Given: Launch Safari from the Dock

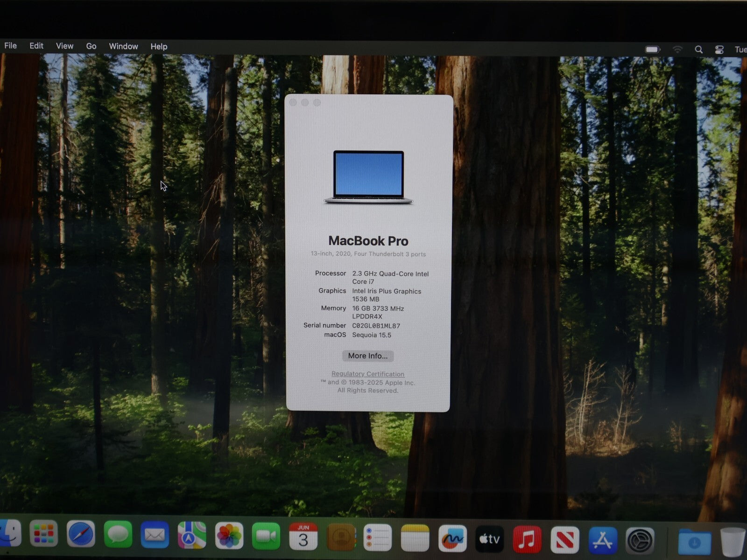Looking at the screenshot, I should coord(81,533).
